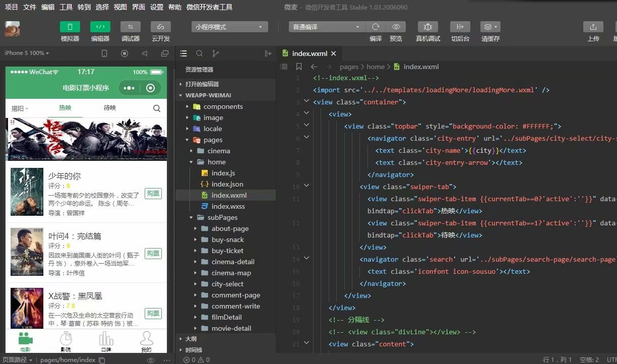Toggle the simulator mute speaker icon

145,53
